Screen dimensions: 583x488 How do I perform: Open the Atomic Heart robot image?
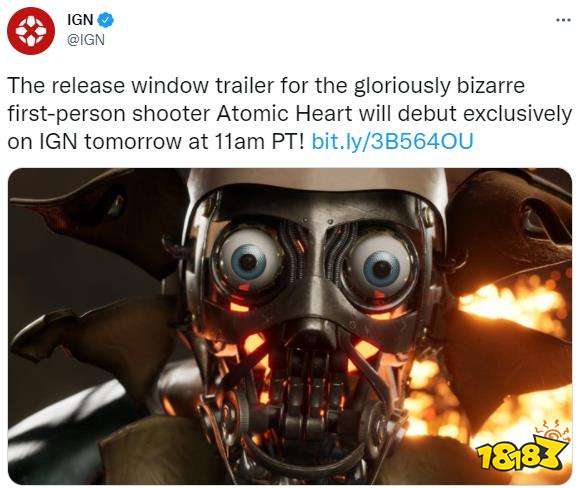coord(290,326)
